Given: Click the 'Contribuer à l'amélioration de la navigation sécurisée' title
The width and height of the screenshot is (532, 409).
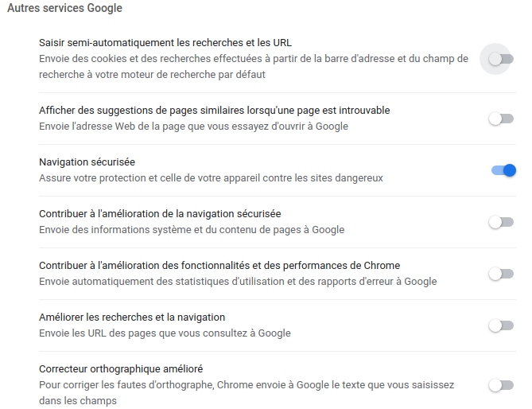Looking at the screenshot, I should (160, 213).
